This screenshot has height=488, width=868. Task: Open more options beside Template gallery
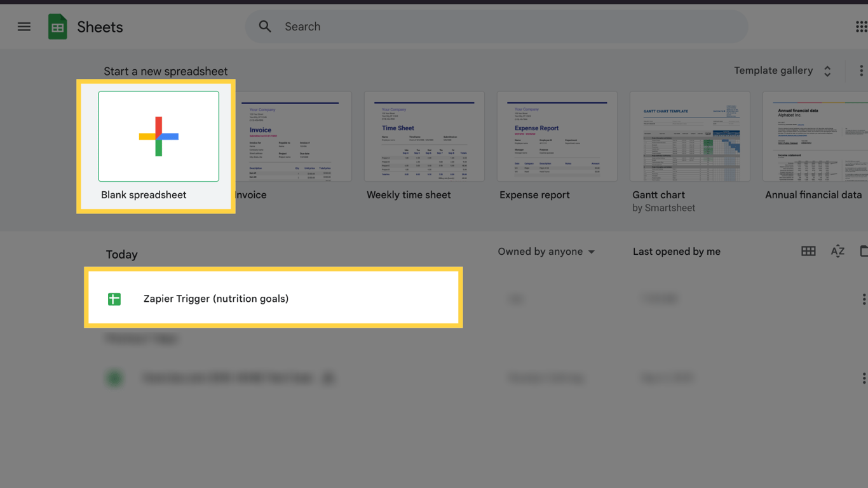[x=862, y=71]
